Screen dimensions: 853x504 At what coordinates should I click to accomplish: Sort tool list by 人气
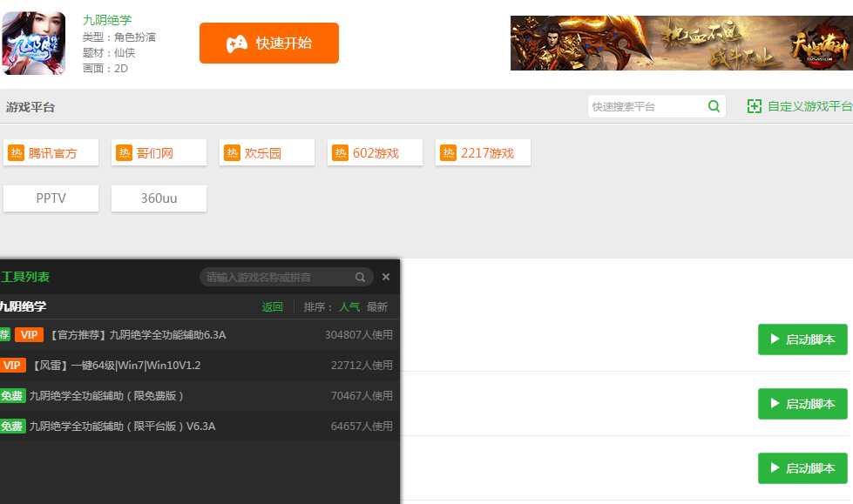(349, 307)
